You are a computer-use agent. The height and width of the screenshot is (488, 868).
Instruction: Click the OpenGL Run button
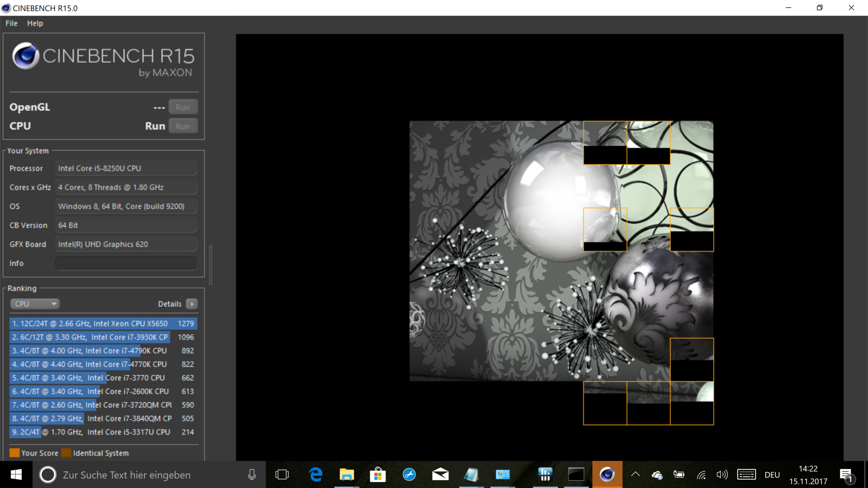tap(183, 107)
